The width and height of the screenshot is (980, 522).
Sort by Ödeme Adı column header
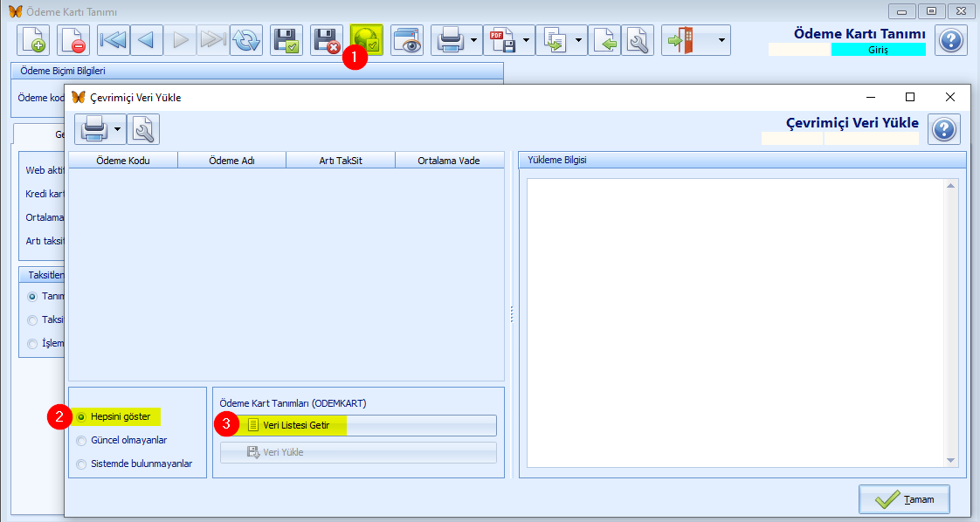[x=231, y=161]
